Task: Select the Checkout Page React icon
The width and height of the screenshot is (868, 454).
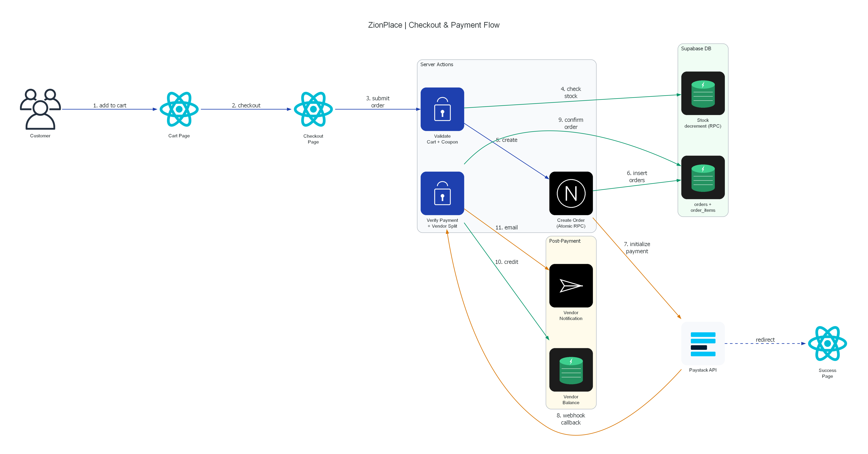Action: pyautogui.click(x=313, y=109)
